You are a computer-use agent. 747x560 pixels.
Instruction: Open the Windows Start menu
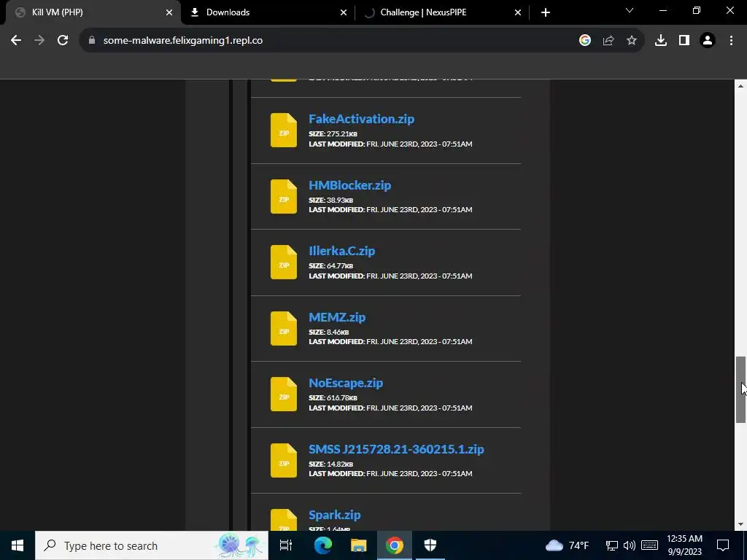18,545
